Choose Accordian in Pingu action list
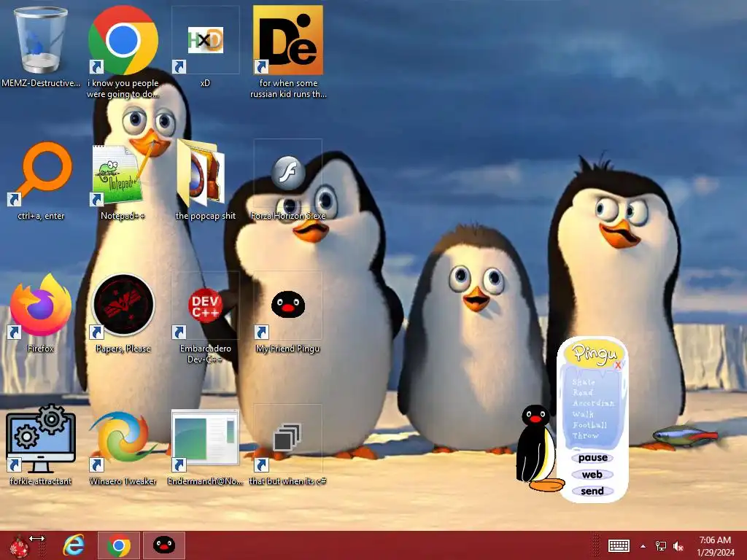This screenshot has height=560, width=747. [x=594, y=402]
